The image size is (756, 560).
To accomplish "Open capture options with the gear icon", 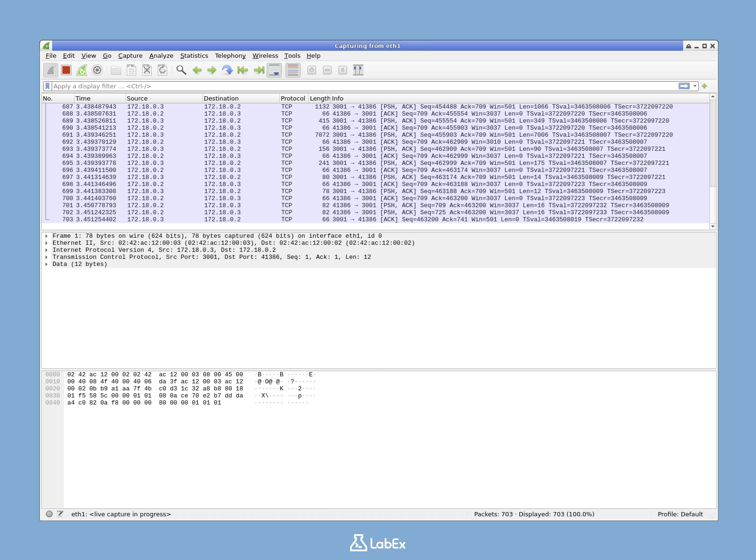I will [98, 70].
